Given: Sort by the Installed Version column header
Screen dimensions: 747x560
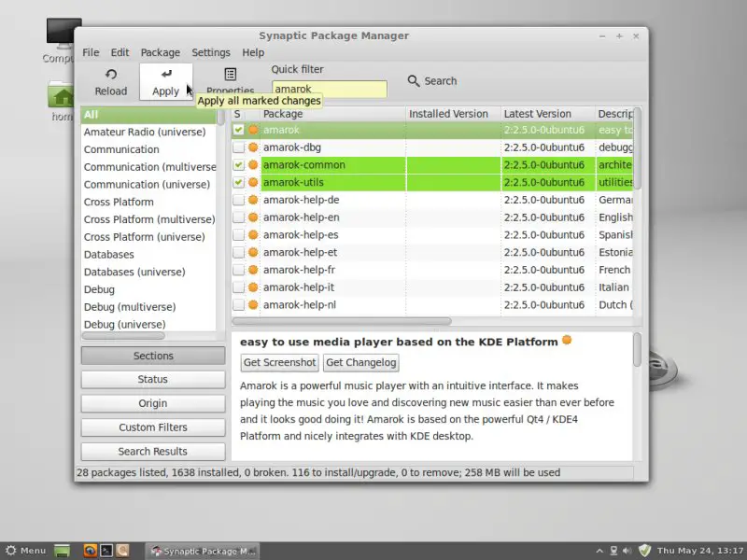Looking at the screenshot, I should click(453, 114).
